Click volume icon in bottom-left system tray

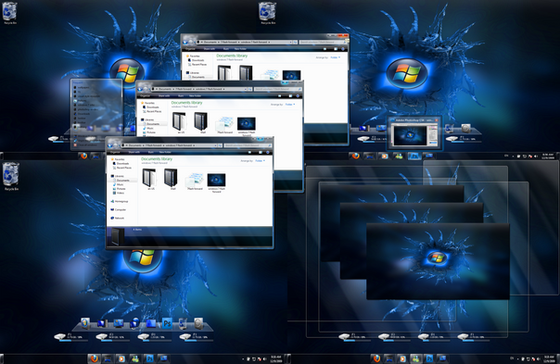[x=264, y=358]
